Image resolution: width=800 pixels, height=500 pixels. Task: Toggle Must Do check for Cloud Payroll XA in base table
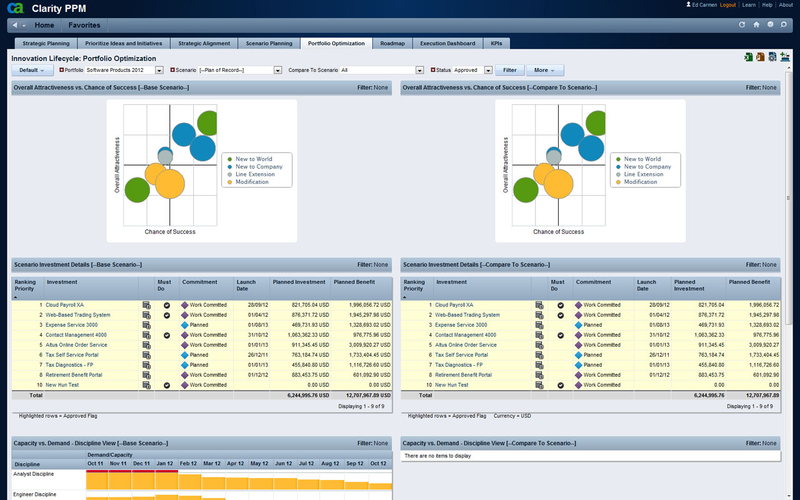click(166, 305)
